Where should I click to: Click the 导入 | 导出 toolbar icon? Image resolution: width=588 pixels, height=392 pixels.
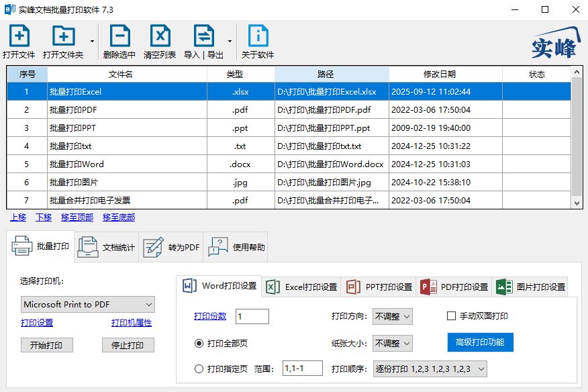(203, 36)
